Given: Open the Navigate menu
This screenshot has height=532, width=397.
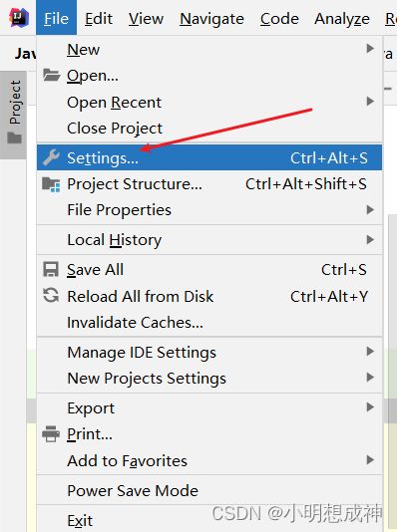Looking at the screenshot, I should pyautogui.click(x=211, y=18).
